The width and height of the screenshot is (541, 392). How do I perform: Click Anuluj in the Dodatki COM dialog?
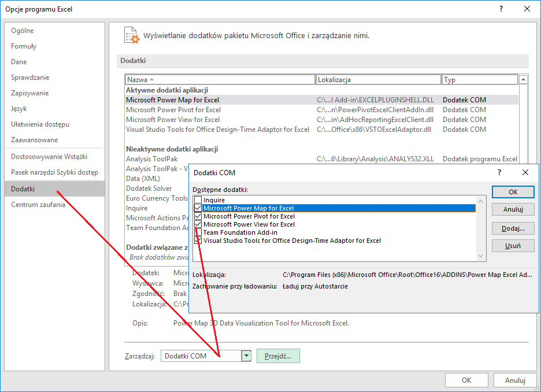(x=513, y=209)
